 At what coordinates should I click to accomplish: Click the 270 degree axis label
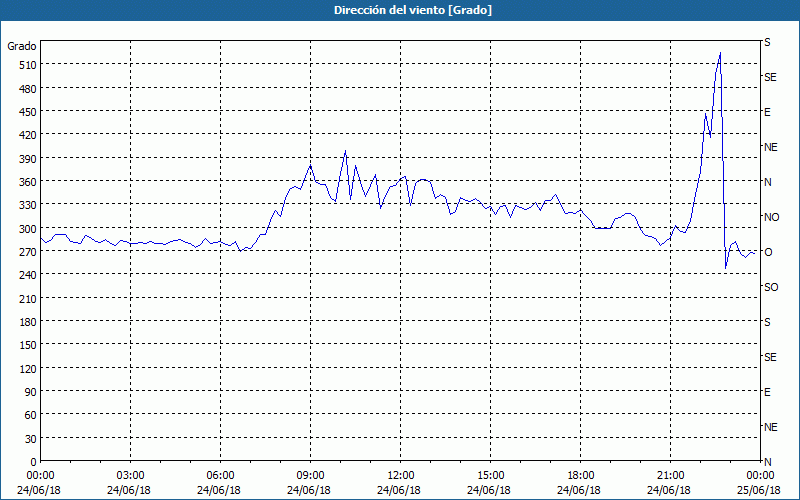point(29,252)
